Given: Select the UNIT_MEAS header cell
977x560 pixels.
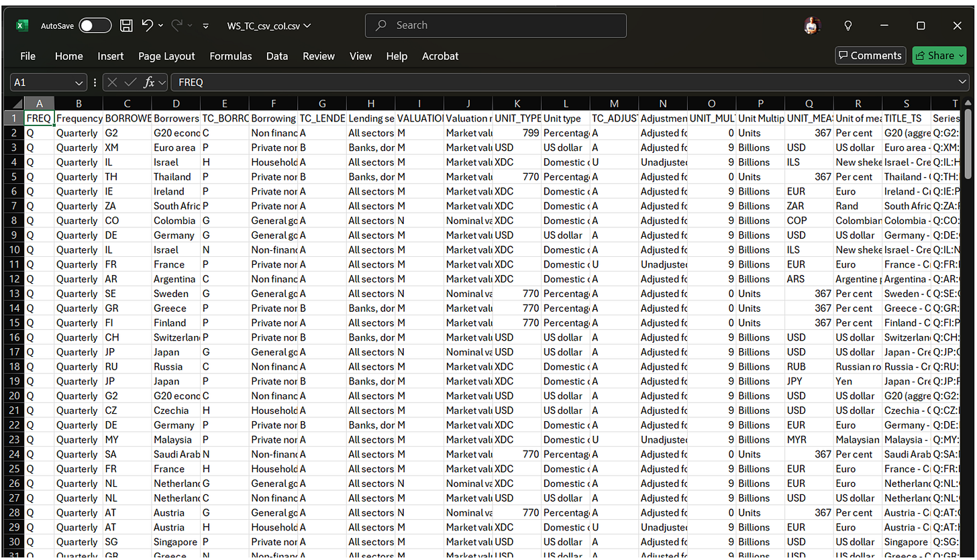Looking at the screenshot, I should coord(809,118).
